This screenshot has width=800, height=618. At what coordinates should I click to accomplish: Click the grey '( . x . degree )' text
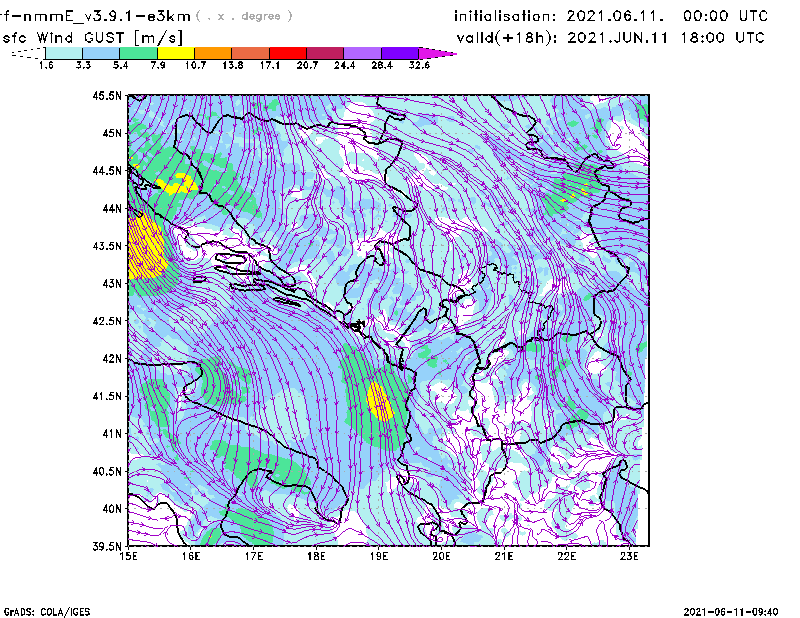[244, 16]
